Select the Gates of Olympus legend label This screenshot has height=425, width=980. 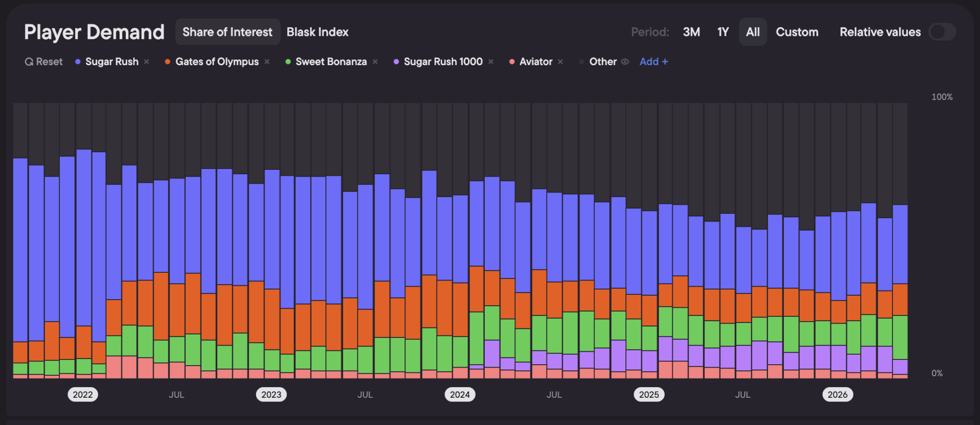[217, 62]
